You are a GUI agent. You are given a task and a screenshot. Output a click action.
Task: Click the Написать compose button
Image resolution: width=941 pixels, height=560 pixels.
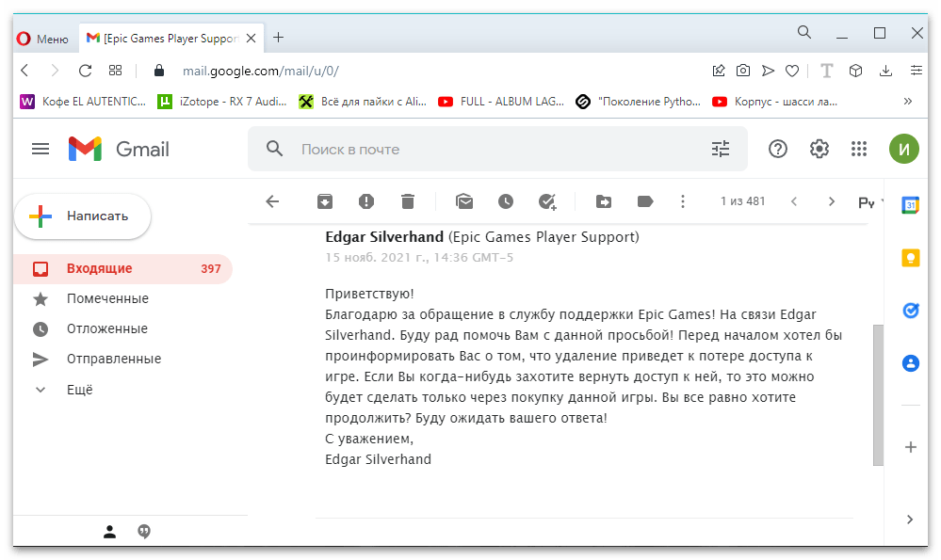point(83,216)
